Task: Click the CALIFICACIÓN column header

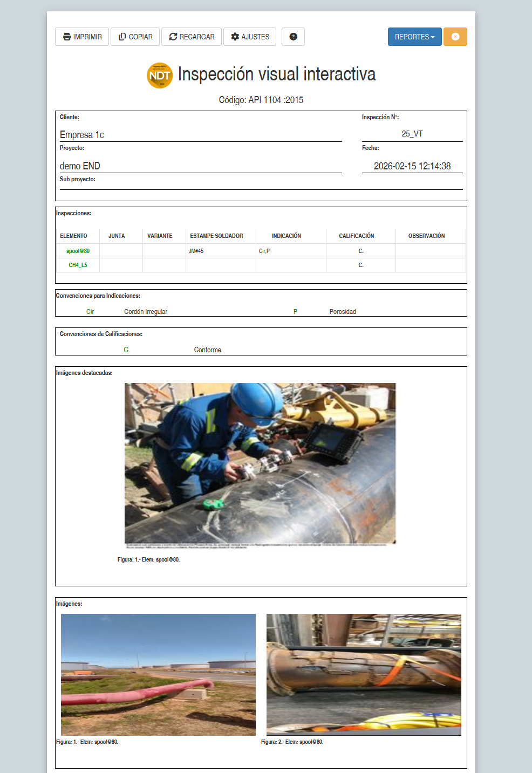Action: (357, 236)
